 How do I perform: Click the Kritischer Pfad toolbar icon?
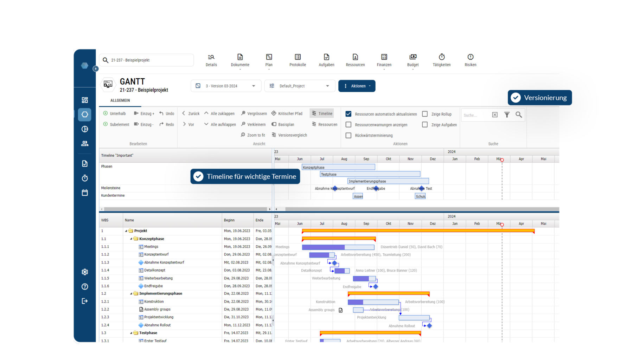click(274, 113)
